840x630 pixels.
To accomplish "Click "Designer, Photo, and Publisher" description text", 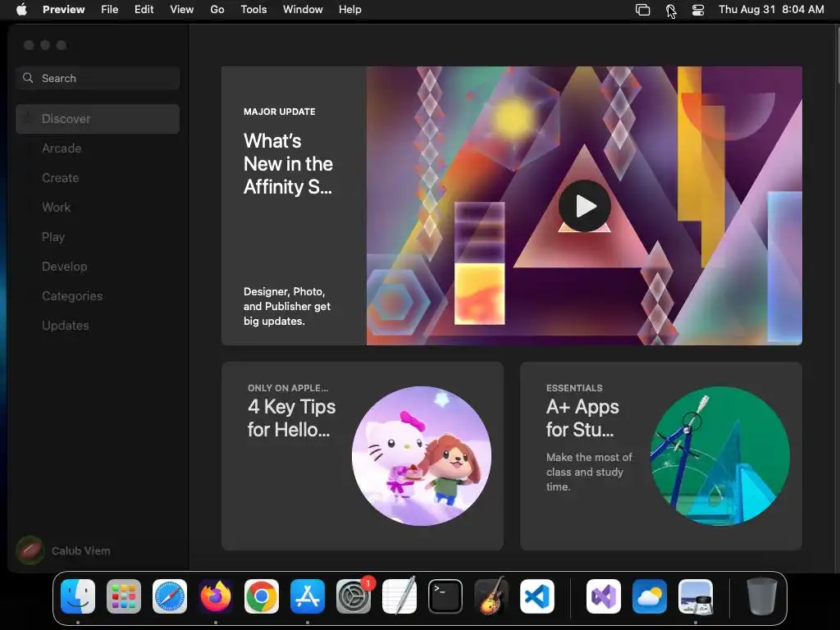I will (x=287, y=307).
